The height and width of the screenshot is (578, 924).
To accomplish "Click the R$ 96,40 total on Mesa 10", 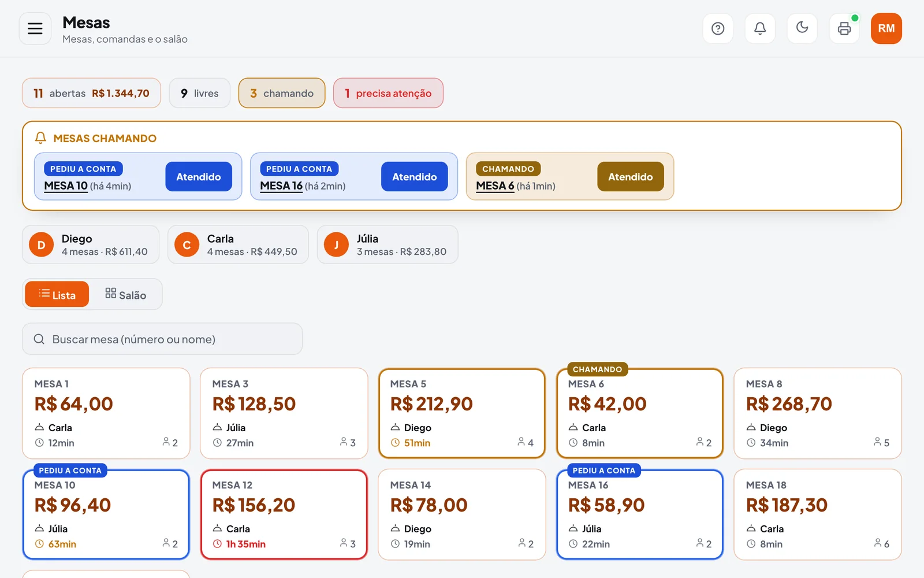I will point(73,505).
